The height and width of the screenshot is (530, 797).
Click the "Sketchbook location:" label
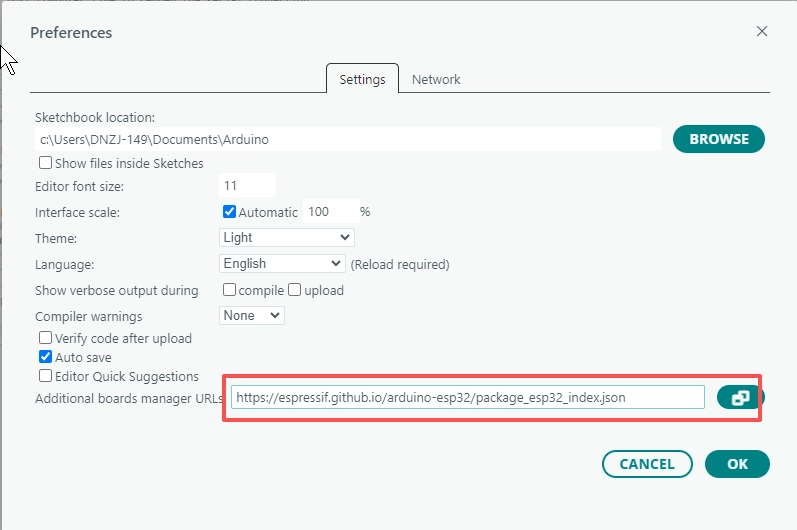(95, 117)
